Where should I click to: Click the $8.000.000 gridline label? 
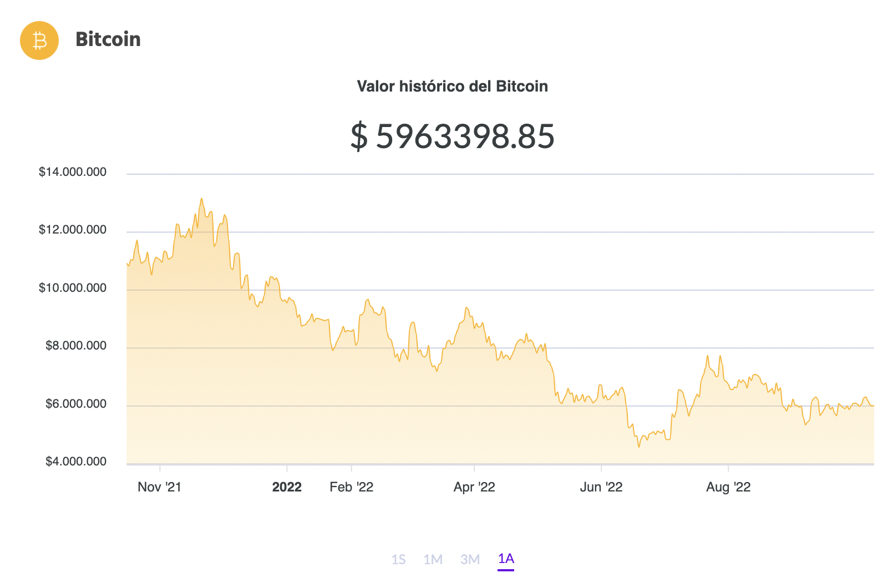[77, 345]
